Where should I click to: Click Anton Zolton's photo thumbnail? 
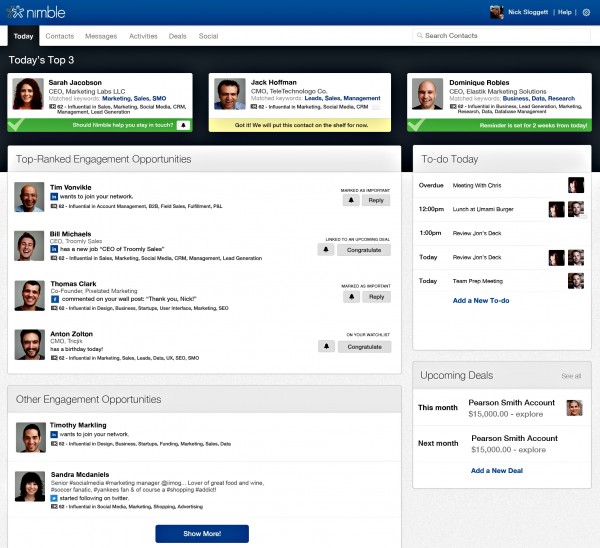pyautogui.click(x=29, y=345)
